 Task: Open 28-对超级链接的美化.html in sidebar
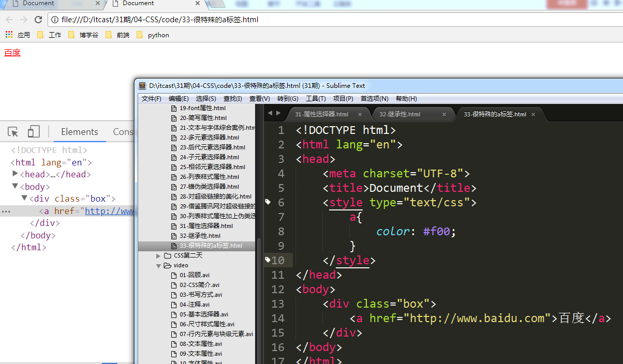point(215,196)
